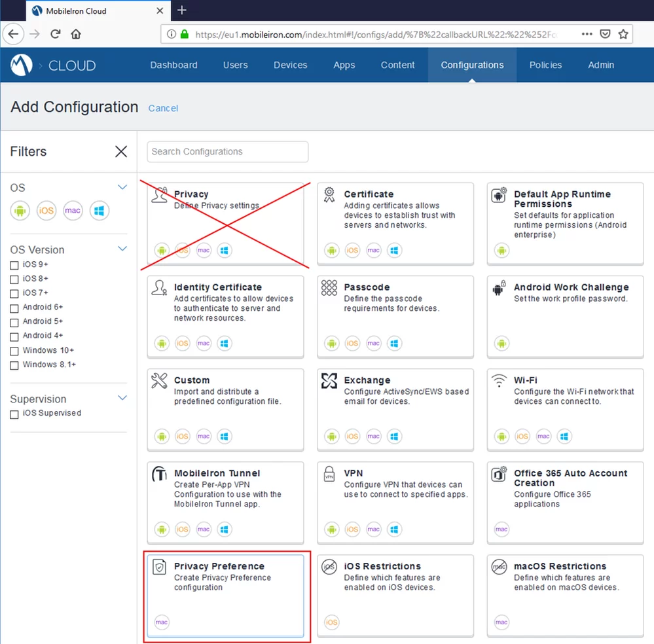Image resolution: width=654 pixels, height=644 pixels.
Task: Bookmark this page with star icon
Action: click(x=623, y=34)
